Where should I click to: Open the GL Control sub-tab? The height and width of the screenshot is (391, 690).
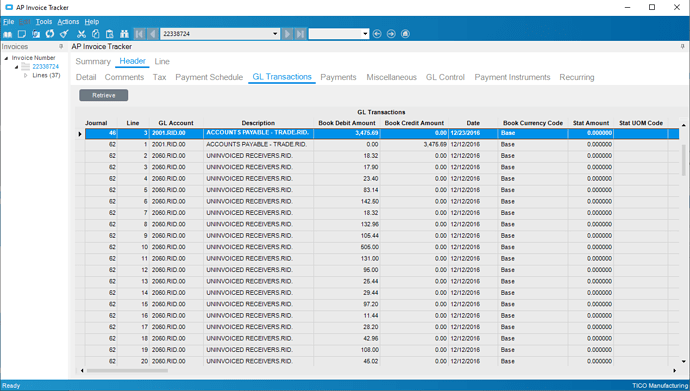(x=445, y=77)
